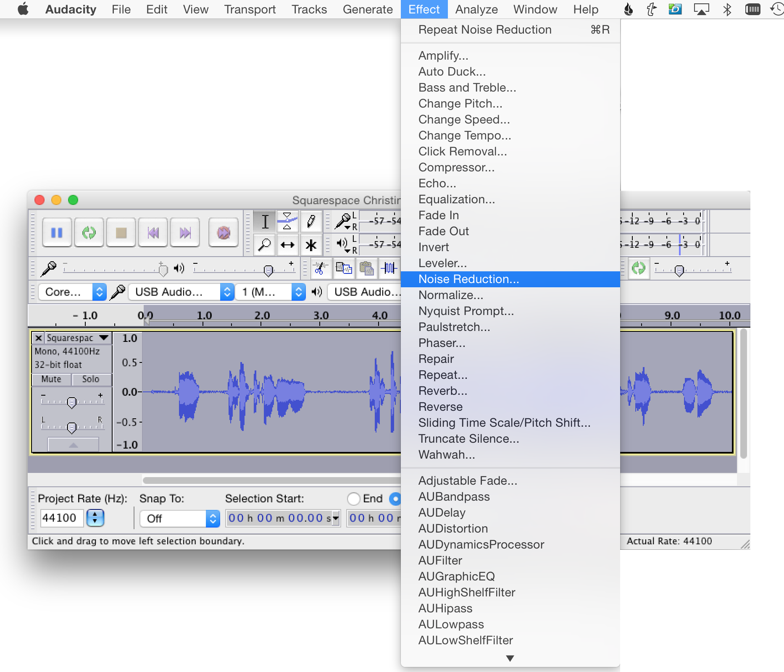Click the Loop Play green button
The height and width of the screenshot is (672, 784).
(89, 232)
